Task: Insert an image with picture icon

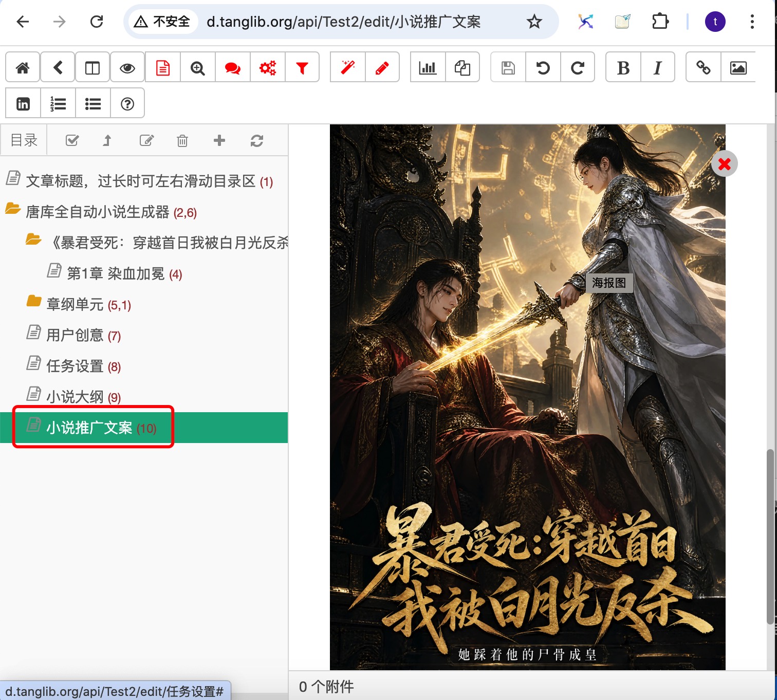Action: [x=738, y=67]
